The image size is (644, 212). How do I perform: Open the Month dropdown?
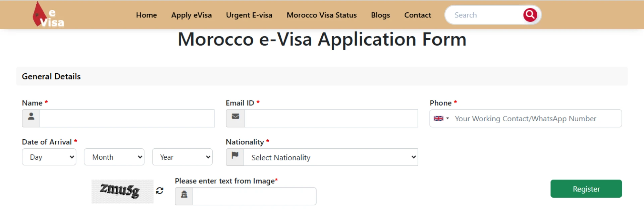coord(114,157)
